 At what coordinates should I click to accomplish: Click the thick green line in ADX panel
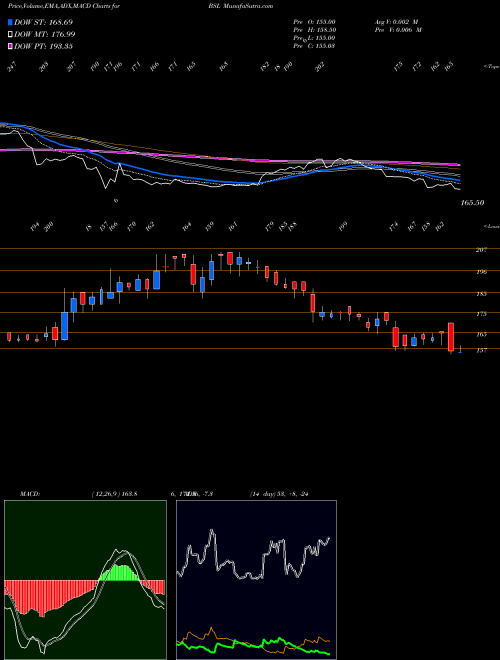[253, 645]
